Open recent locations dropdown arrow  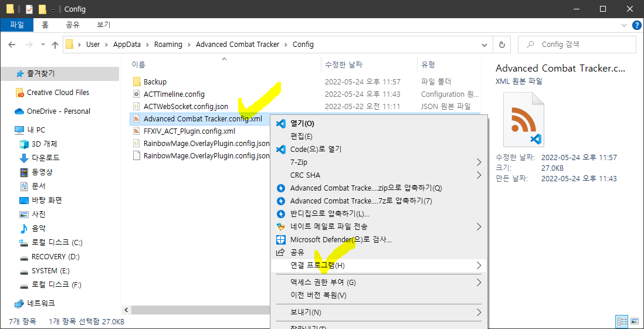point(43,45)
